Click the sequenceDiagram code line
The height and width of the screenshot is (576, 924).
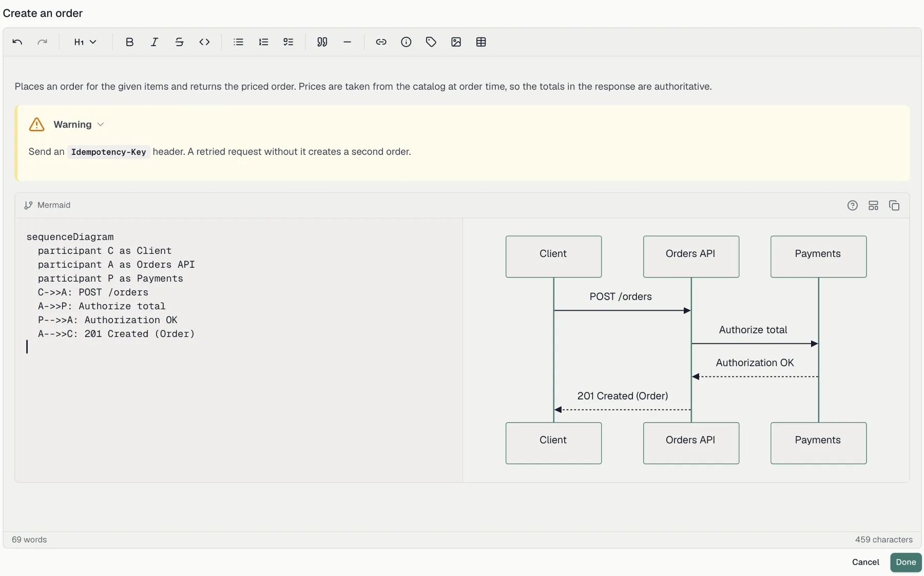70,237
